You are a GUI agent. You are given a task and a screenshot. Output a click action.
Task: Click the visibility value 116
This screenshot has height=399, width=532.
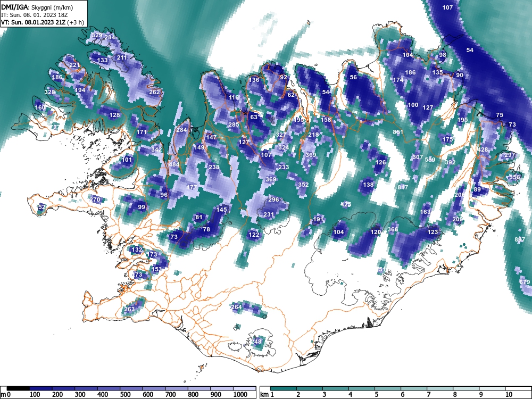[234, 97]
